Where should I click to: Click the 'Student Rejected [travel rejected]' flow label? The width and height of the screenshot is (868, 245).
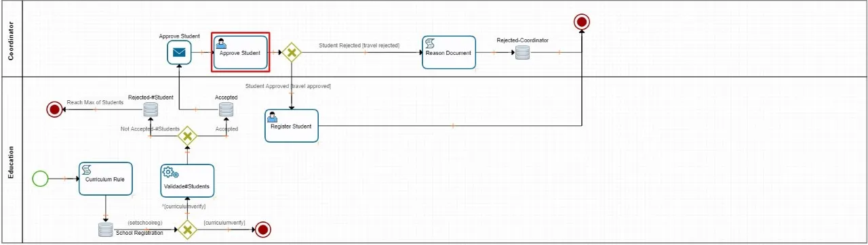pyautogui.click(x=359, y=45)
